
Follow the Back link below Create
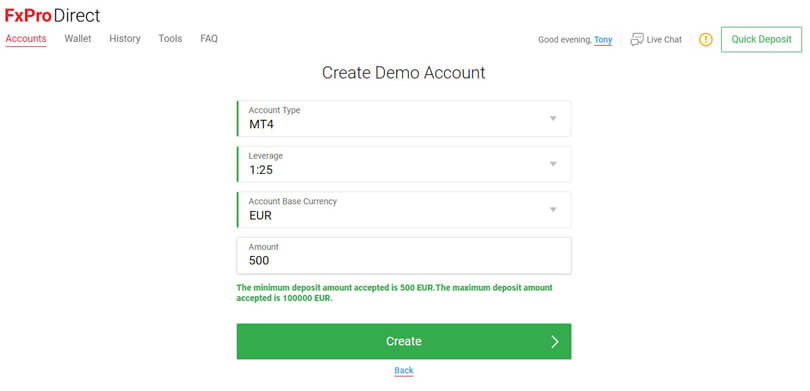(x=403, y=370)
